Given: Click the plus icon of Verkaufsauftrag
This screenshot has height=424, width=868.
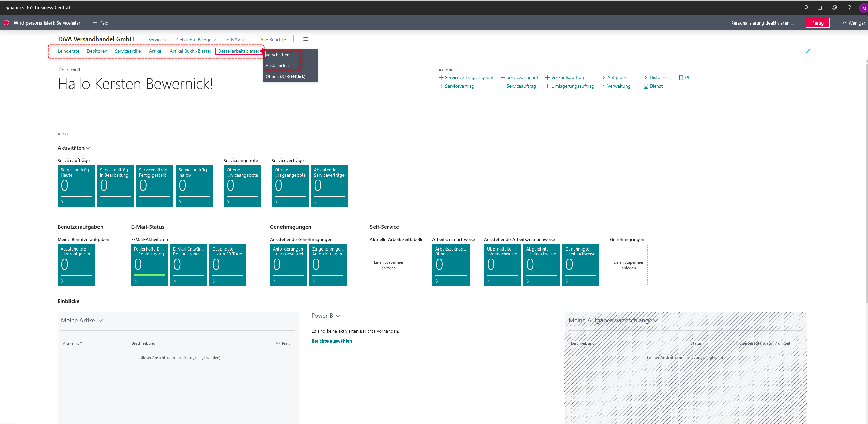Looking at the screenshot, I should 547,78.
